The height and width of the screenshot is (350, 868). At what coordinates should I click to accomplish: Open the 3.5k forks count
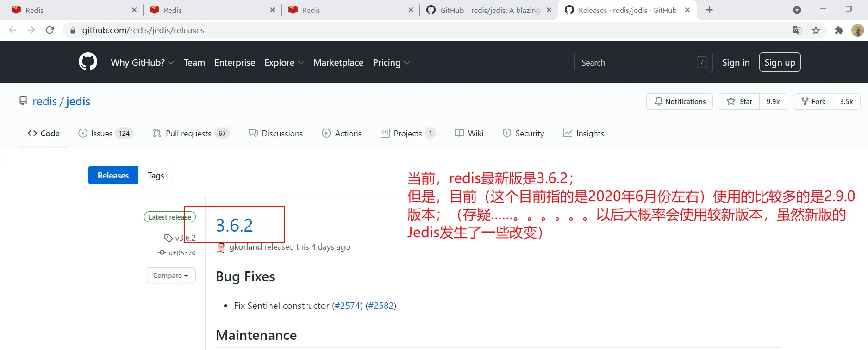846,101
